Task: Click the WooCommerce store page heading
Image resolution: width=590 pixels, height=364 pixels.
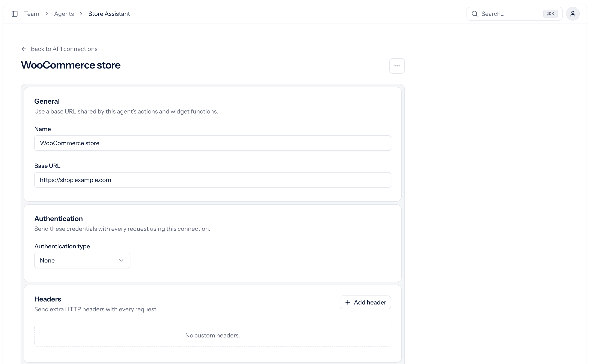Action: click(x=71, y=65)
